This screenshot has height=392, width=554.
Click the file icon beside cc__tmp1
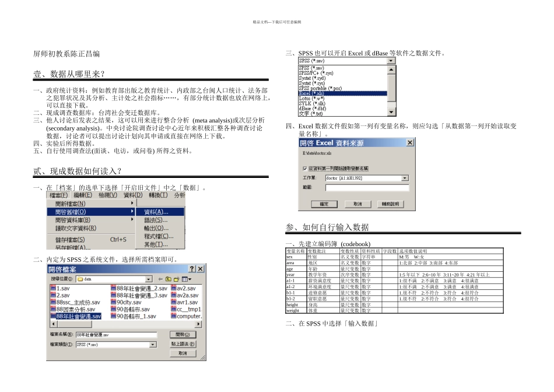point(173,309)
